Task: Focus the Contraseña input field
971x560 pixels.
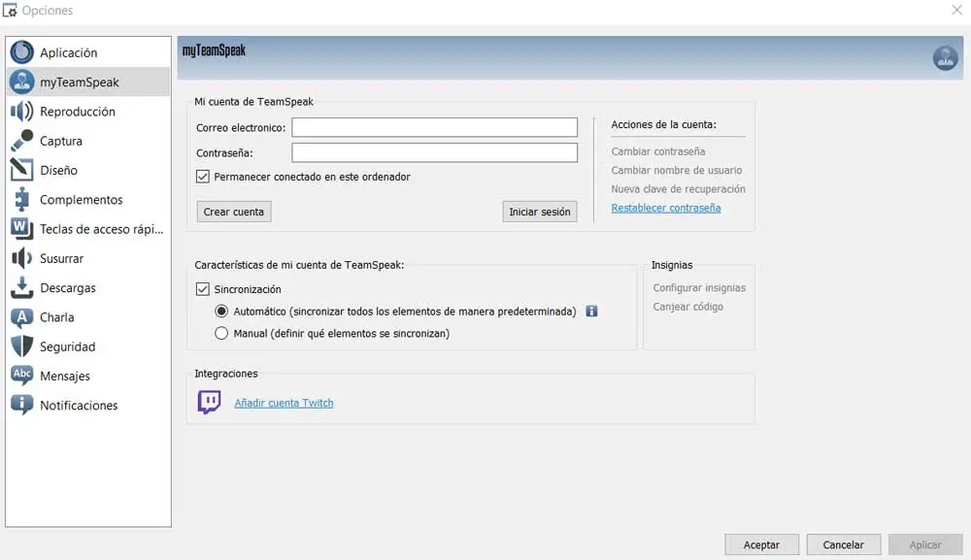Action: point(435,152)
